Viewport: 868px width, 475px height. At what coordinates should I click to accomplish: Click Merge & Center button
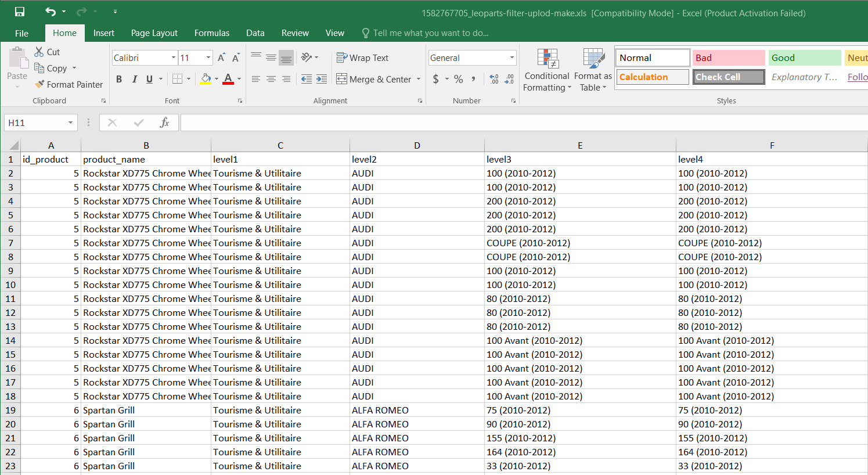point(373,79)
